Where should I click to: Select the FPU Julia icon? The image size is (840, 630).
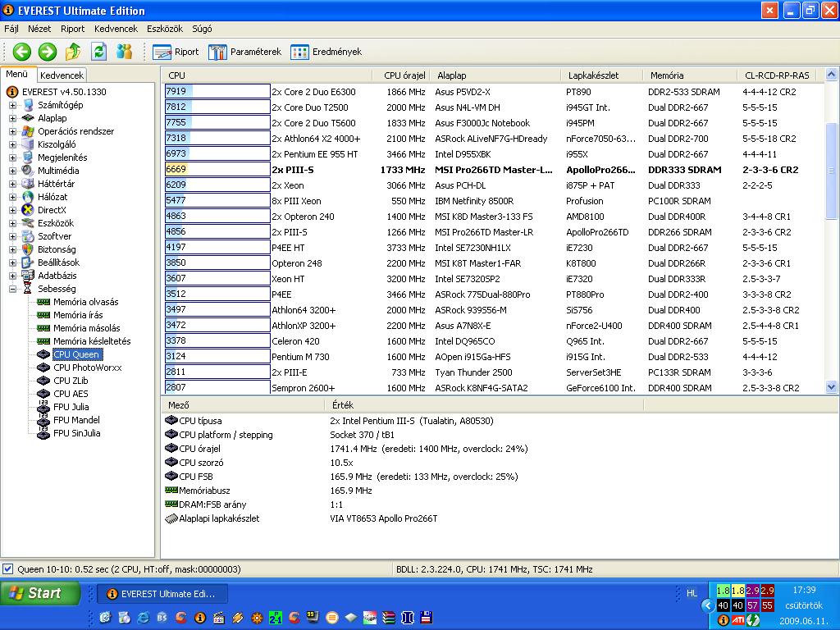click(x=43, y=407)
